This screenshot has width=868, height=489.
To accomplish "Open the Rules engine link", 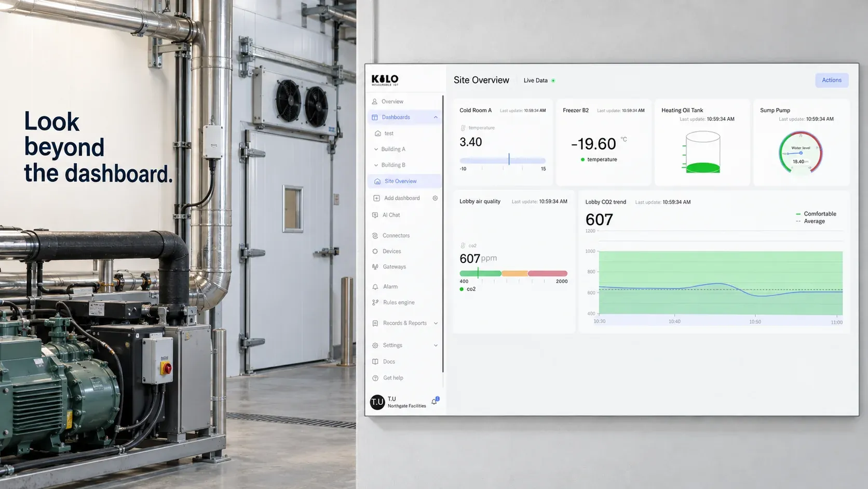I will coord(399,302).
